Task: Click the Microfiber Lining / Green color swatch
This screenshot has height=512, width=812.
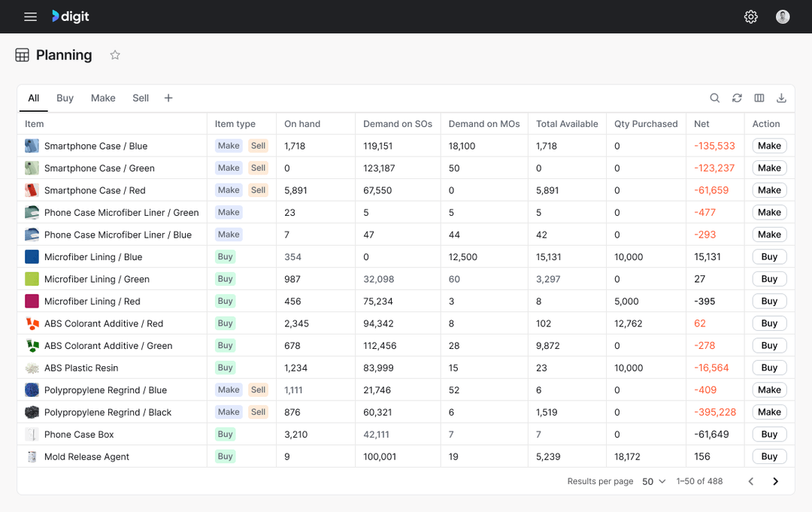Action: click(32, 279)
